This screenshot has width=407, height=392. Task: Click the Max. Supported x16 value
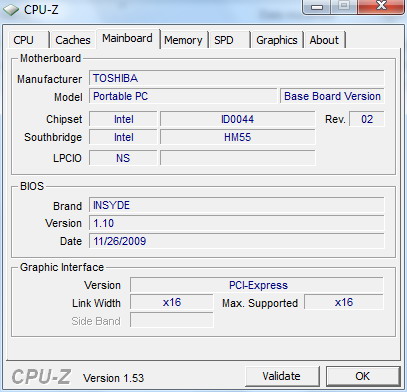pos(344,302)
